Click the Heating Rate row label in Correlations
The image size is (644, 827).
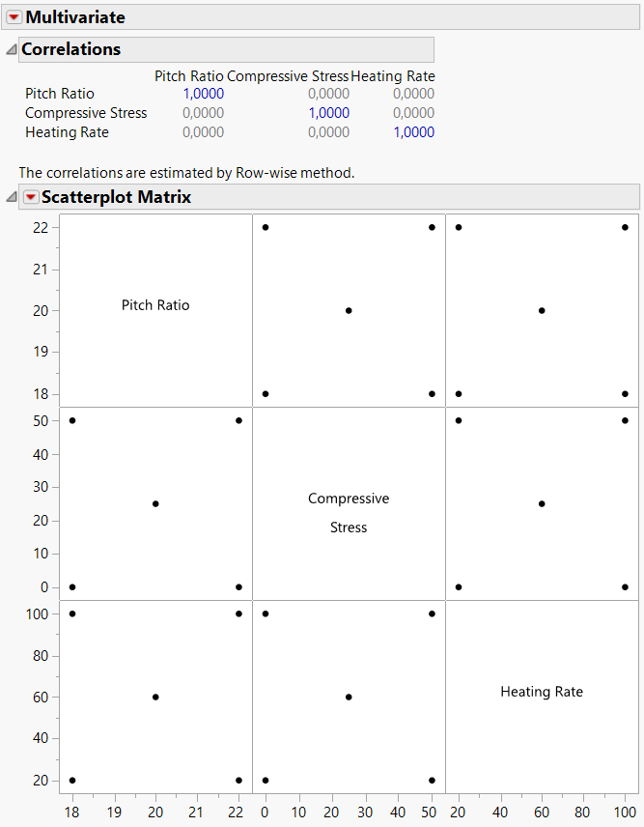67,132
